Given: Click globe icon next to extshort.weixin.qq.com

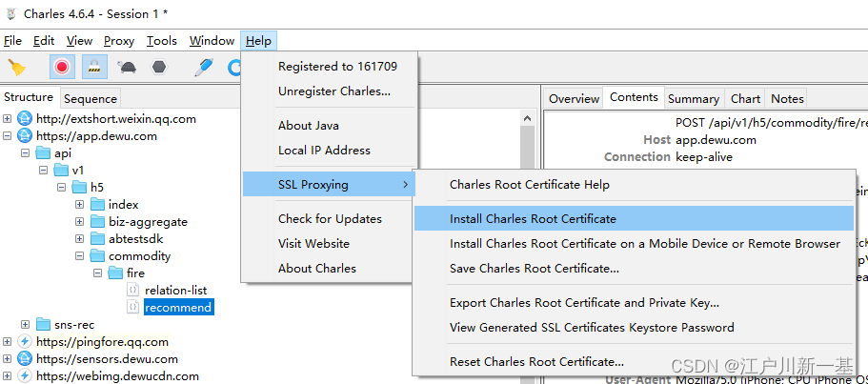Looking at the screenshot, I should pos(25,118).
